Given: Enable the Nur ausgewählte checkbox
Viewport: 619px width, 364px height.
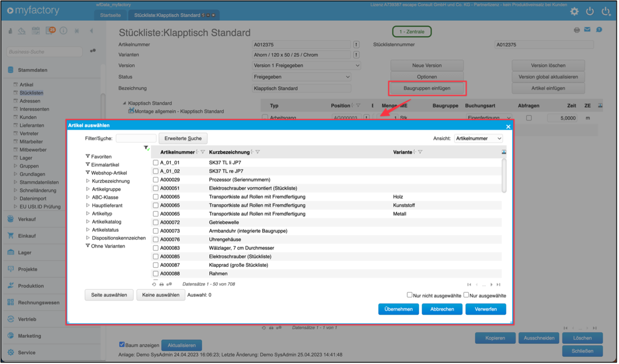Looking at the screenshot, I should (x=466, y=295).
